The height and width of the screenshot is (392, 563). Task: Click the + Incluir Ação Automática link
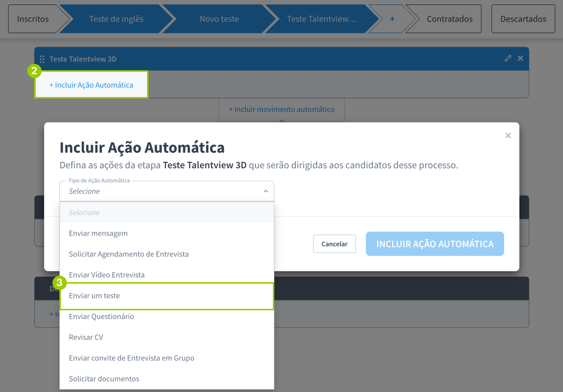tap(91, 85)
